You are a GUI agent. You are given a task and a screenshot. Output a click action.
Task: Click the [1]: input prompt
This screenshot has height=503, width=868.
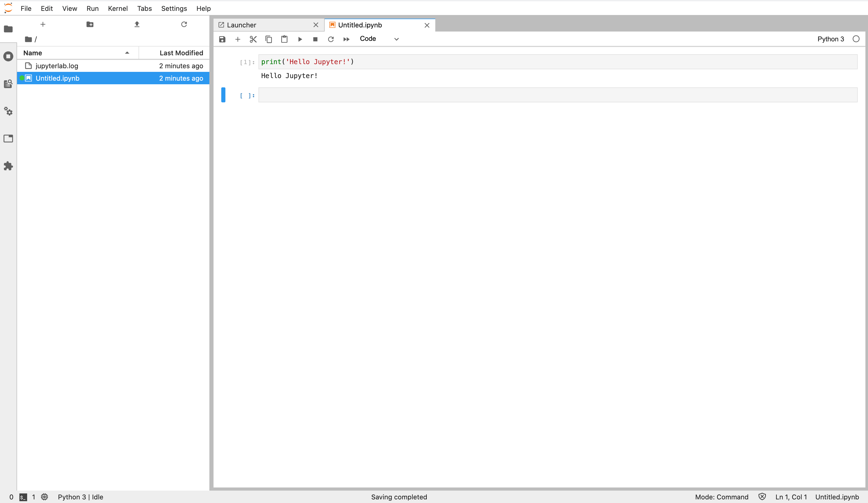click(247, 62)
